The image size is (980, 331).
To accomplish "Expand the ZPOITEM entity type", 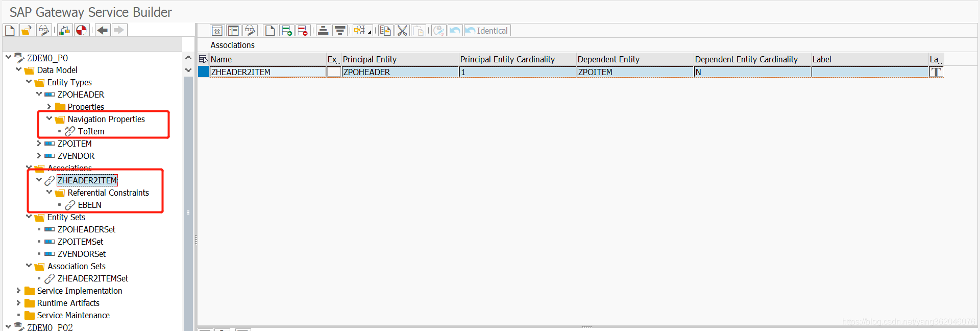I will 39,143.
